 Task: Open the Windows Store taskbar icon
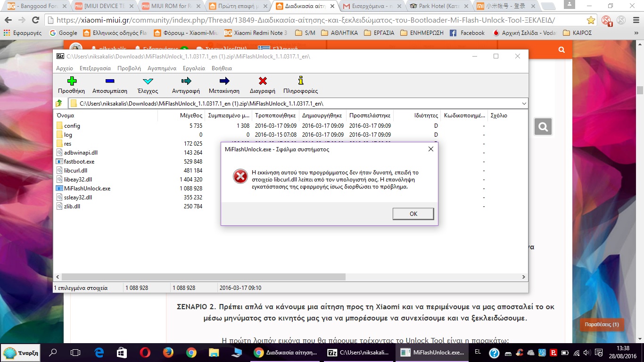pyautogui.click(x=122, y=352)
